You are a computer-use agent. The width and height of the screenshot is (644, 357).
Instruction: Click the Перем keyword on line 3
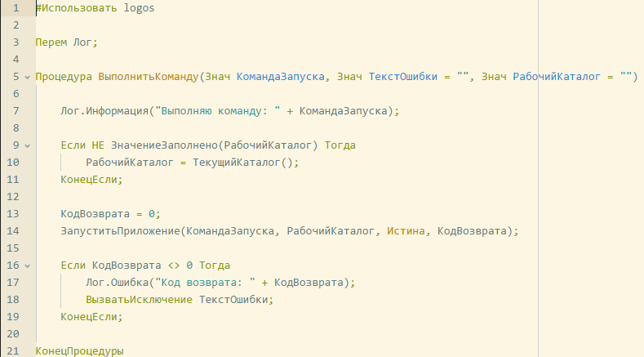(x=51, y=42)
